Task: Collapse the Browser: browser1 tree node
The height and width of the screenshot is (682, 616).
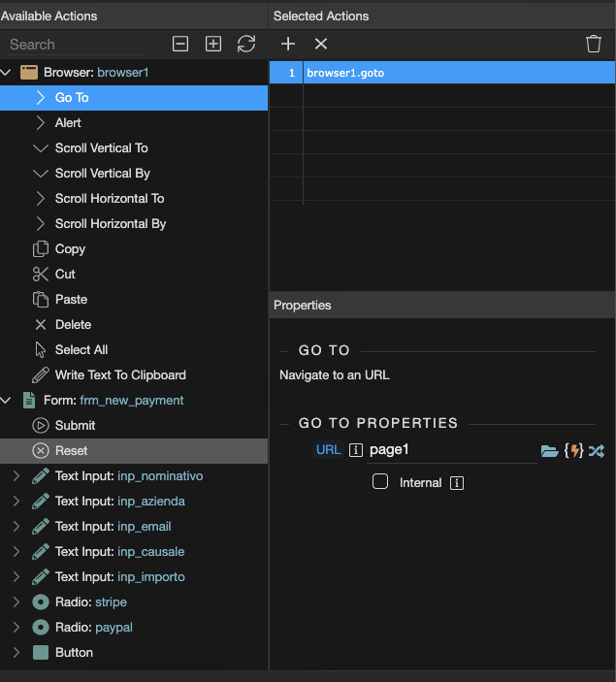Action: coord(7,72)
